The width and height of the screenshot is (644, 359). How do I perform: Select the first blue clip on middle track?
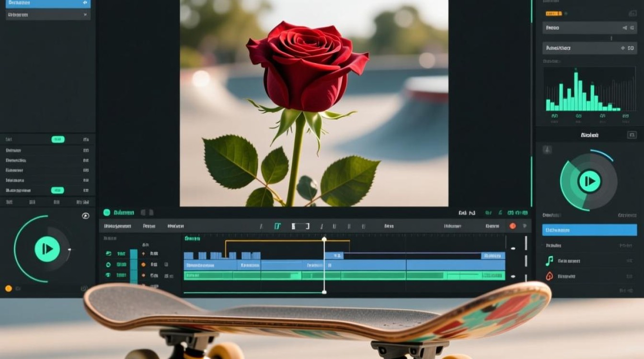pyautogui.click(x=210, y=265)
